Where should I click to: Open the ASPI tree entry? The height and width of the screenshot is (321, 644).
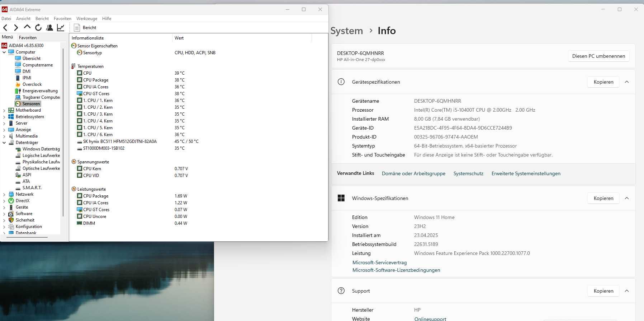[x=23, y=175]
